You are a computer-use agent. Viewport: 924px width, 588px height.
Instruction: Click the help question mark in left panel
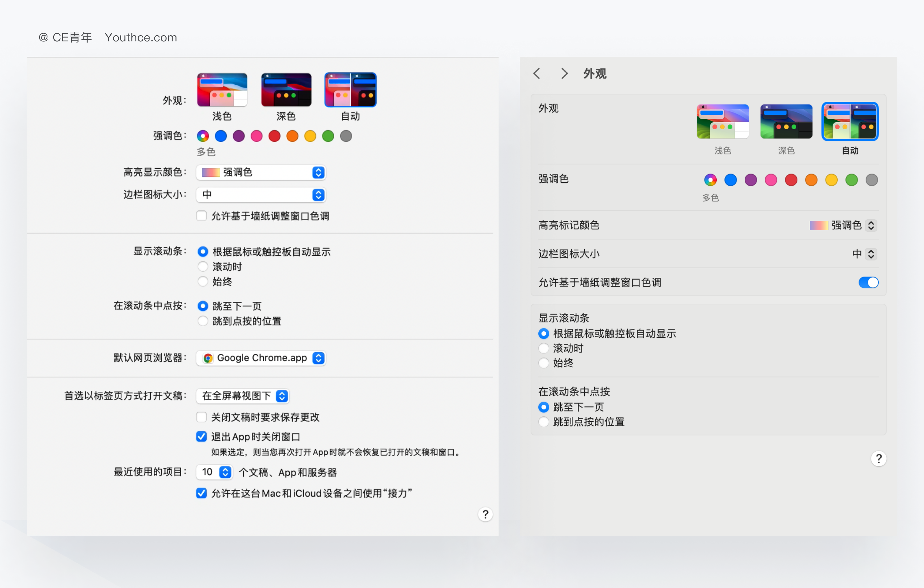[485, 514]
